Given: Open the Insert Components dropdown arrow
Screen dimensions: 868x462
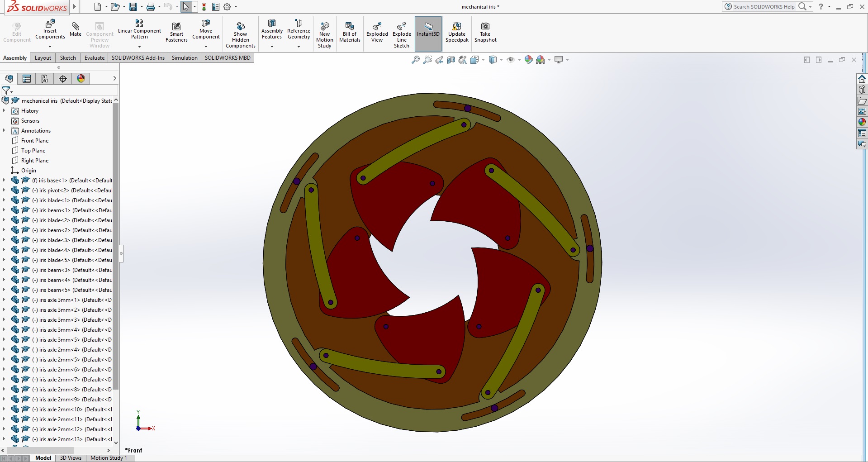Looking at the screenshot, I should coord(50,47).
